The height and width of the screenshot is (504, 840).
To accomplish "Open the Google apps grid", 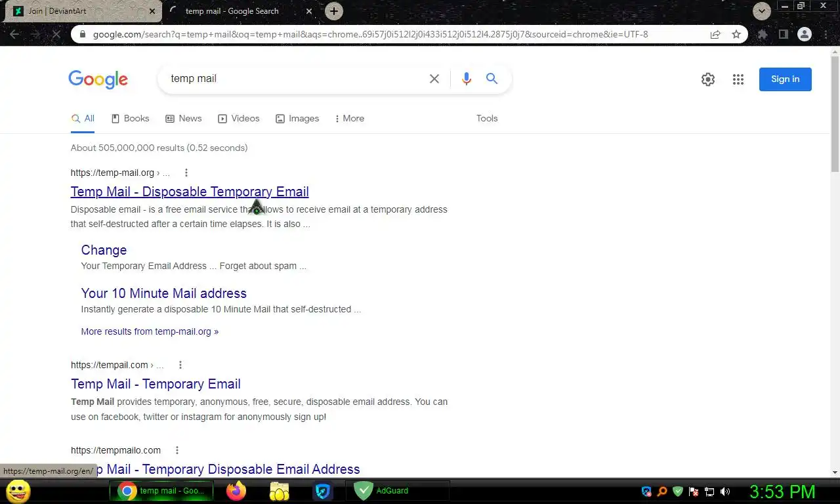I will [738, 79].
